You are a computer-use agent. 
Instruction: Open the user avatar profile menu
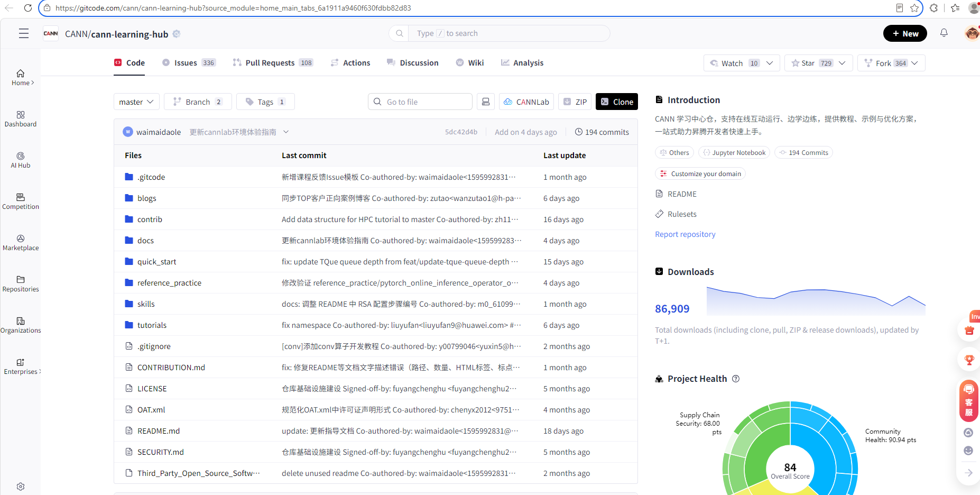point(972,33)
